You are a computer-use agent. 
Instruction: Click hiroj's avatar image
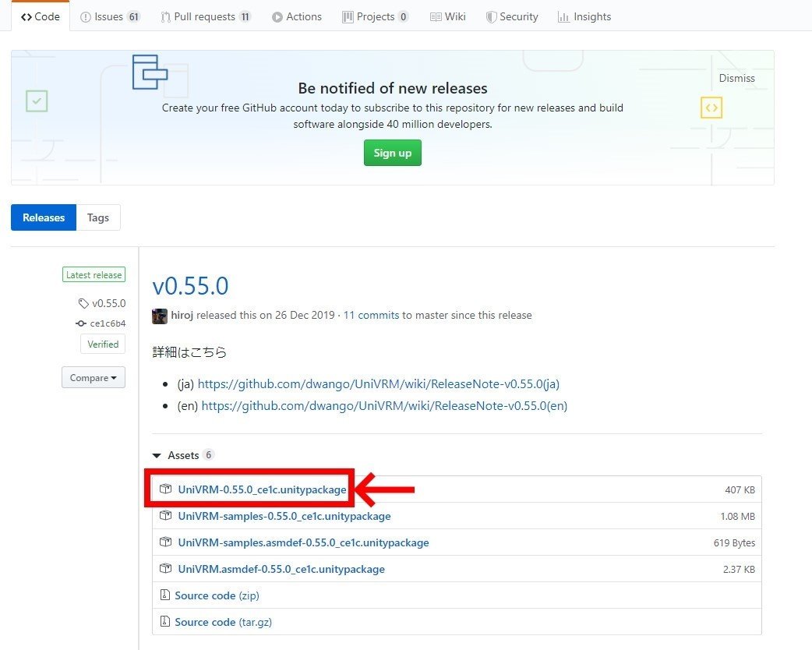(160, 316)
